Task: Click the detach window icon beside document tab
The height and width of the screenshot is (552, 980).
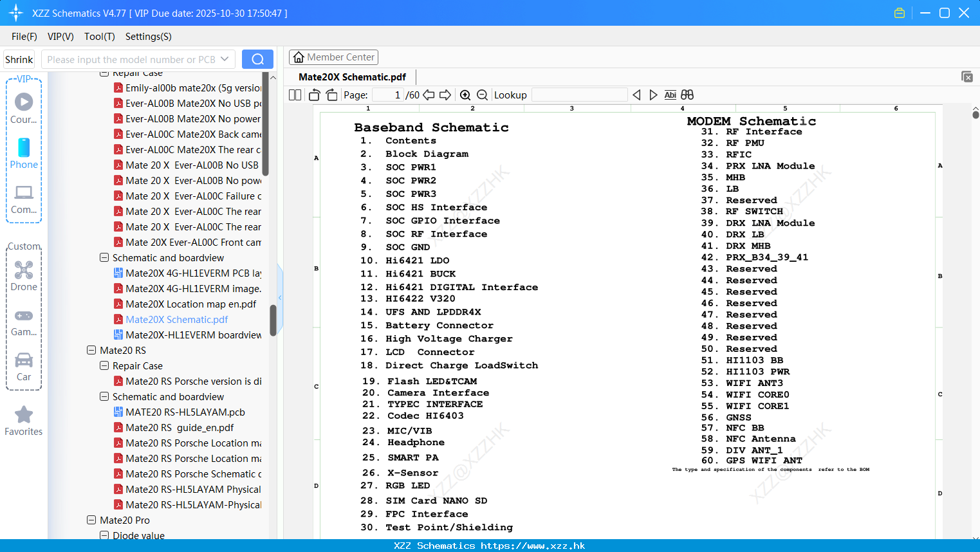Action: click(967, 77)
